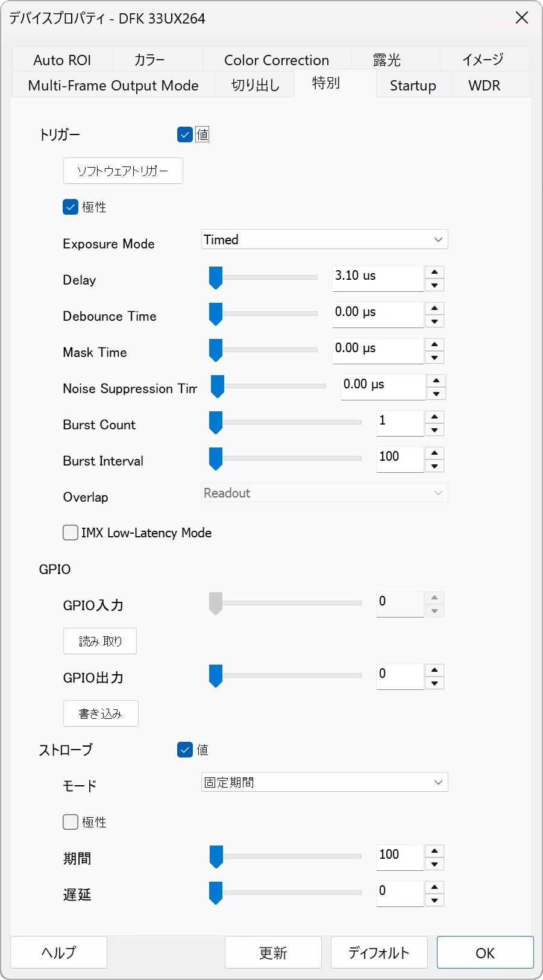Decrease Debounce Time with down arrow
The width and height of the screenshot is (543, 980).
(x=435, y=321)
